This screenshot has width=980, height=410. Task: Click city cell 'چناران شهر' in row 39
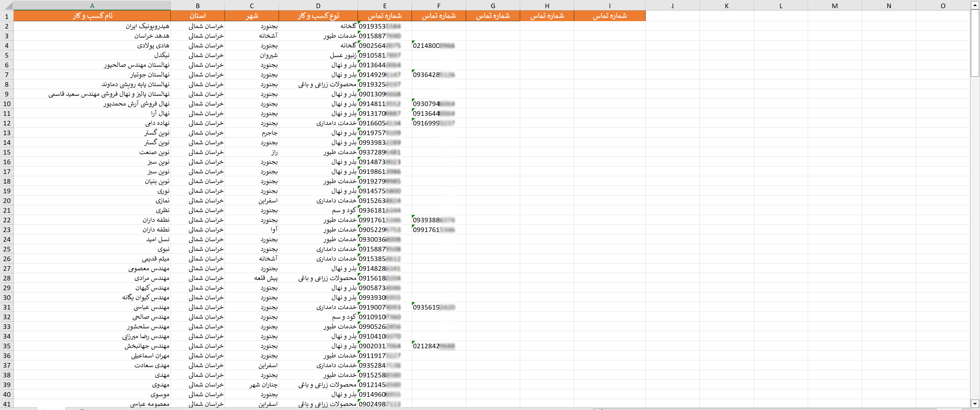coord(251,385)
